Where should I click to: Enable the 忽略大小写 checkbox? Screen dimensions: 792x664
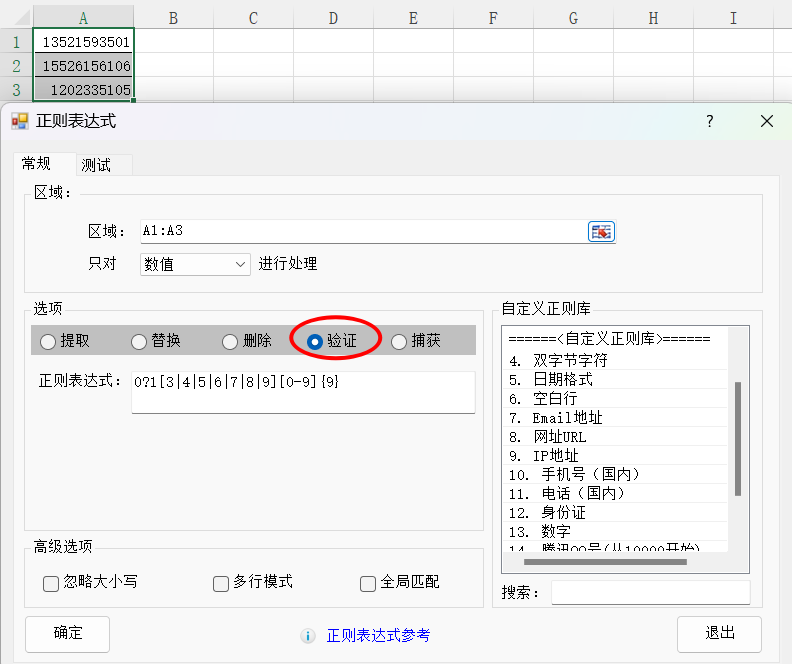(x=51, y=584)
